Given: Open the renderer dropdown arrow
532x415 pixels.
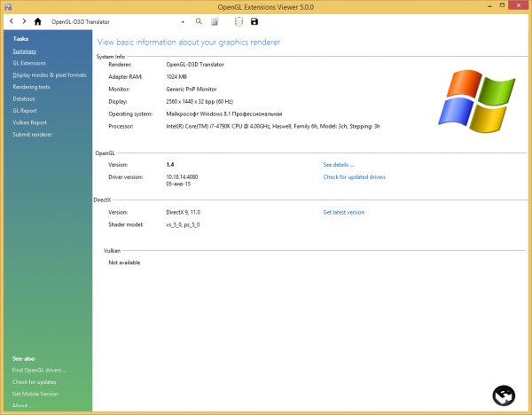Looking at the screenshot, I should point(183,22).
